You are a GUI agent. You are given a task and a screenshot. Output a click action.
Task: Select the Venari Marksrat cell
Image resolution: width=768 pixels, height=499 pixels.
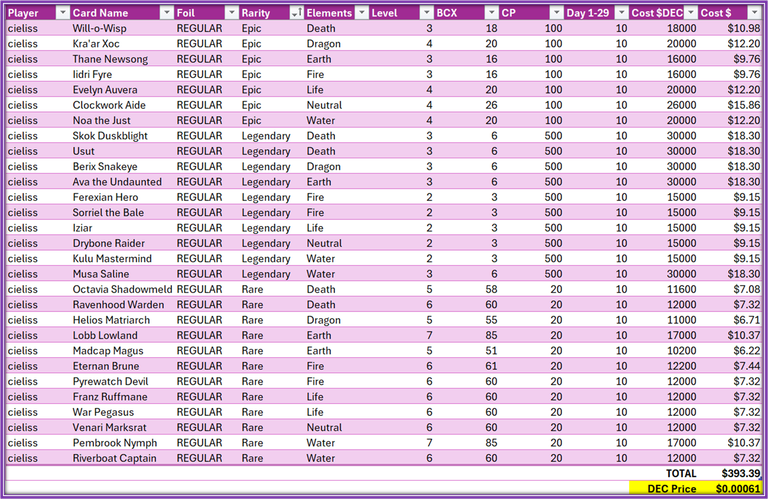[122, 428]
